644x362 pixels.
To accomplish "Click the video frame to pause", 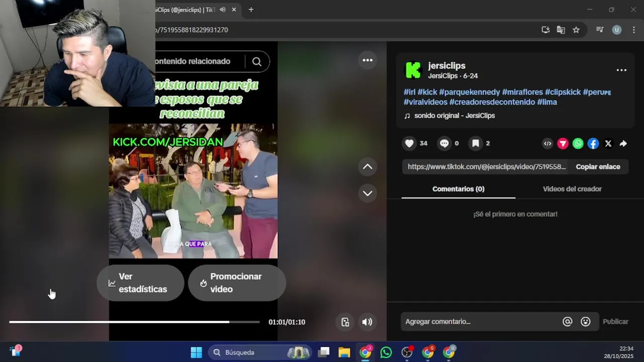I will point(193,191).
